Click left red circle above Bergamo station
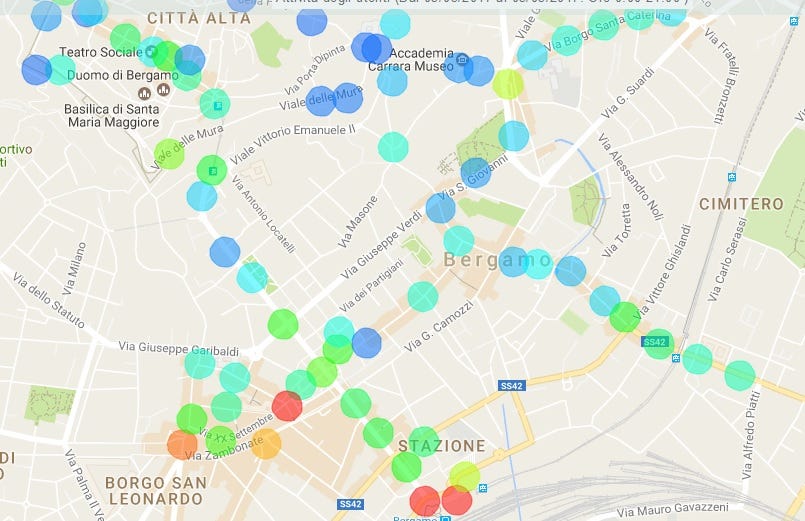The image size is (805, 521). [425, 501]
